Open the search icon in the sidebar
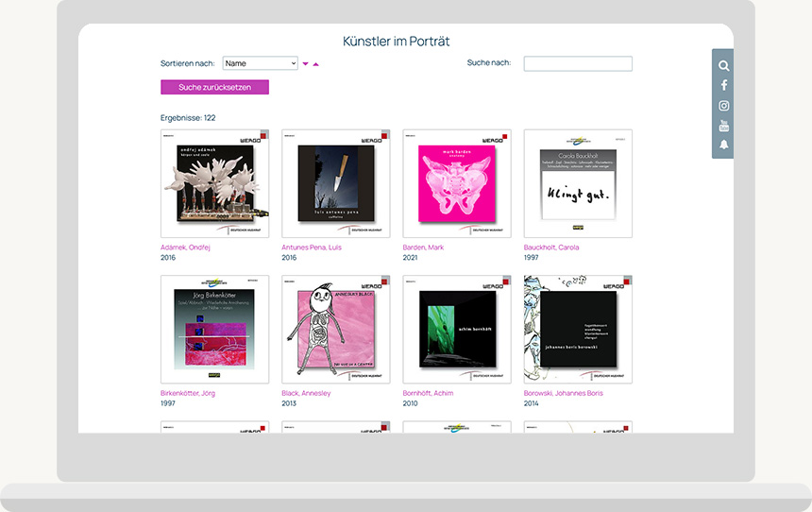812x512 pixels. click(x=724, y=66)
